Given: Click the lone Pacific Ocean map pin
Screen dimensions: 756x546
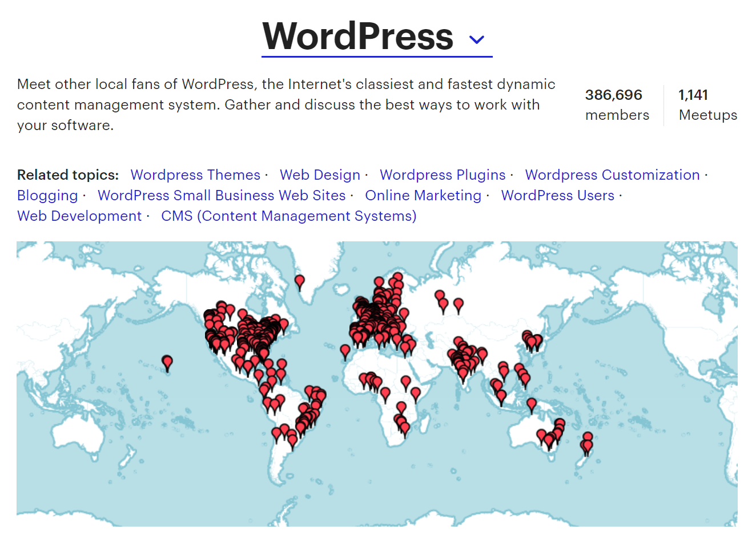Looking at the screenshot, I should pos(167,363).
